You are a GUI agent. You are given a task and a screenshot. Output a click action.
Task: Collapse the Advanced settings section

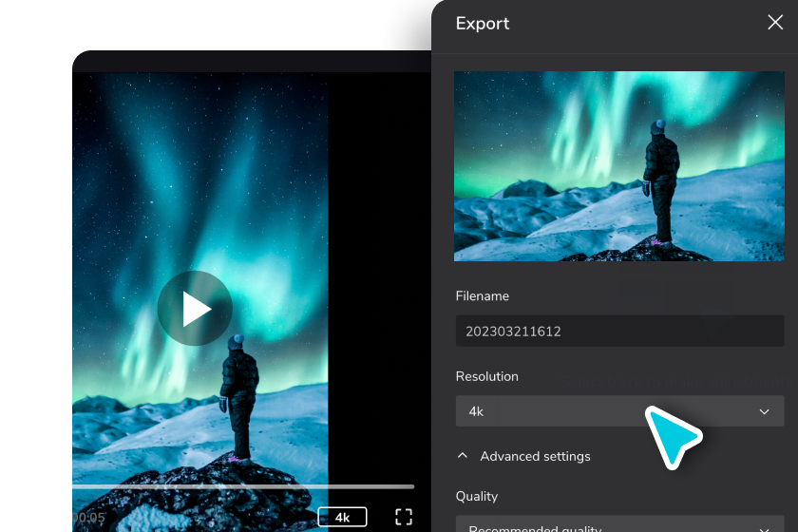524,456
